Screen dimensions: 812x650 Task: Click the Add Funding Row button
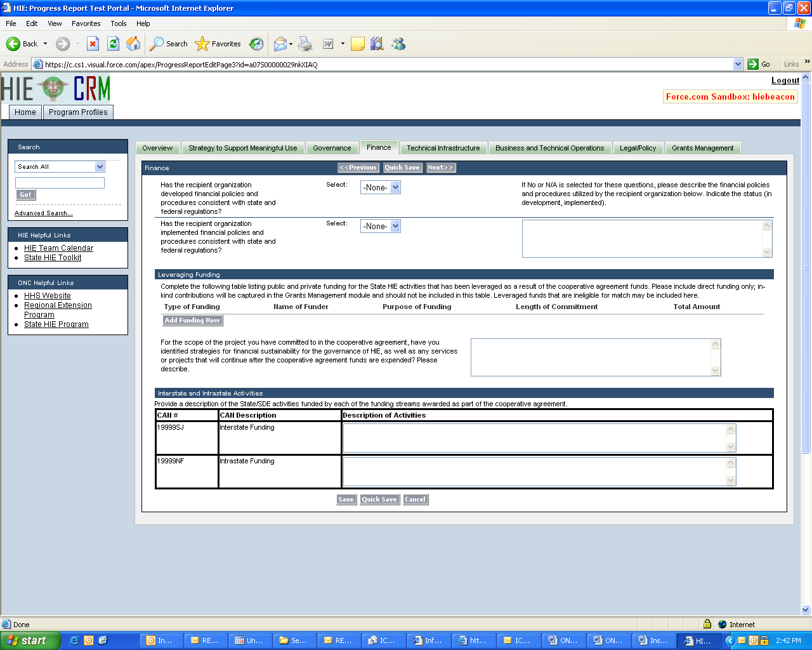click(x=192, y=321)
